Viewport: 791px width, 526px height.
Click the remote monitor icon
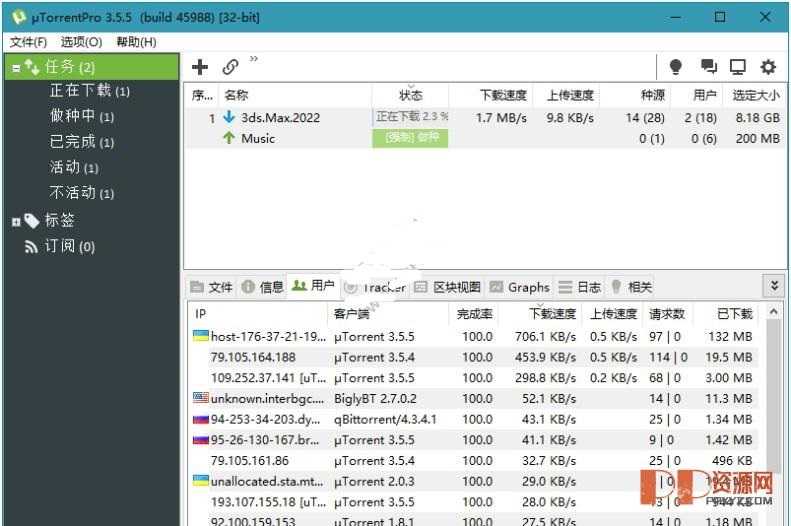pos(738,67)
